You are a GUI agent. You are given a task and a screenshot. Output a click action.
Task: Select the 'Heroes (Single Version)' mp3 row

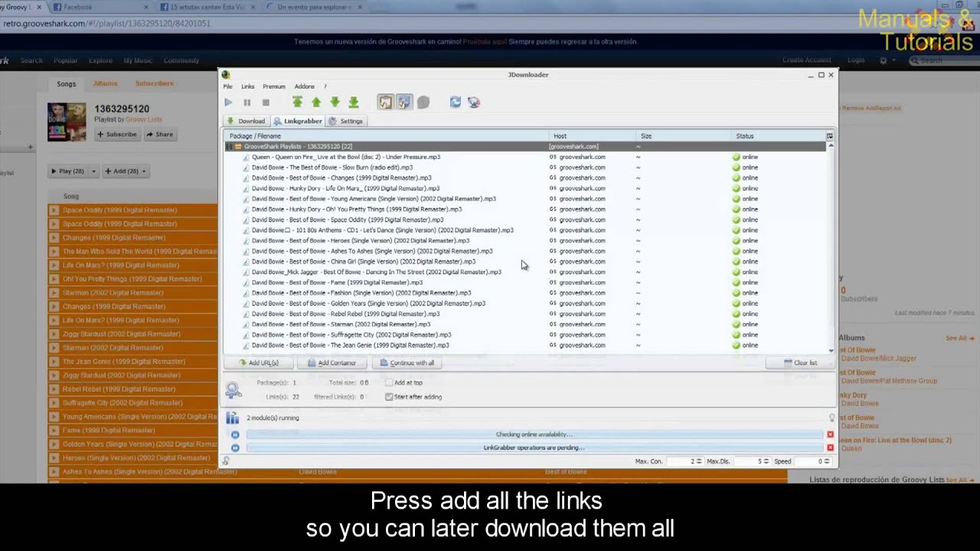pos(525,240)
